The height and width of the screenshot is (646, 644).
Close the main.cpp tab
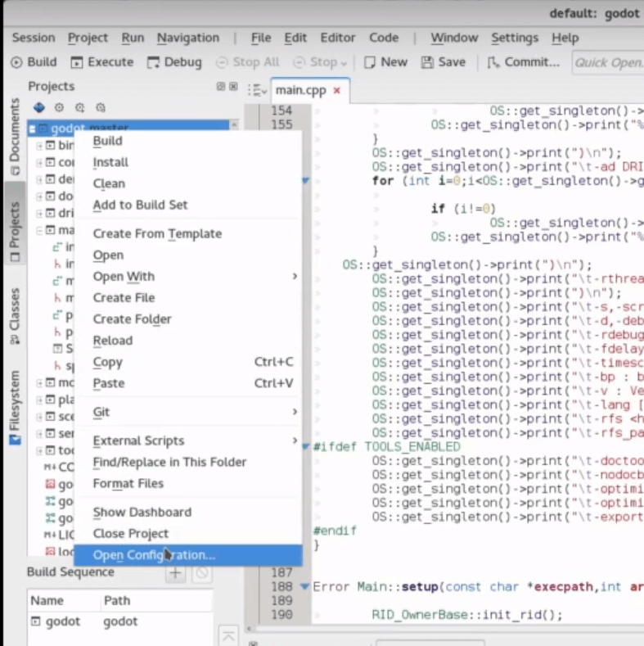point(337,90)
